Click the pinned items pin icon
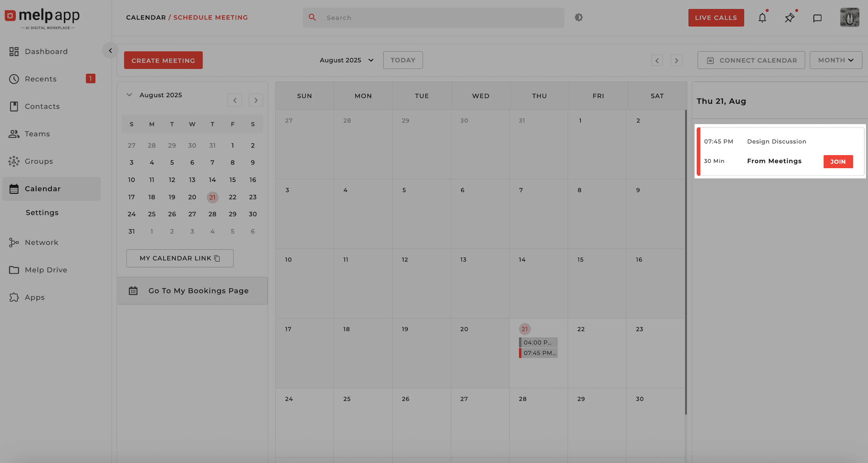This screenshot has width=868, height=463. pyautogui.click(x=789, y=18)
